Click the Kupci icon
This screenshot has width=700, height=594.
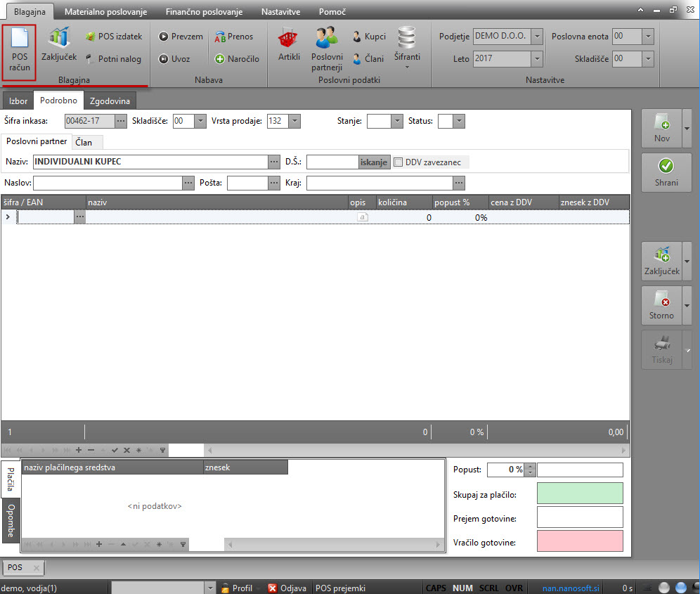pyautogui.click(x=357, y=37)
